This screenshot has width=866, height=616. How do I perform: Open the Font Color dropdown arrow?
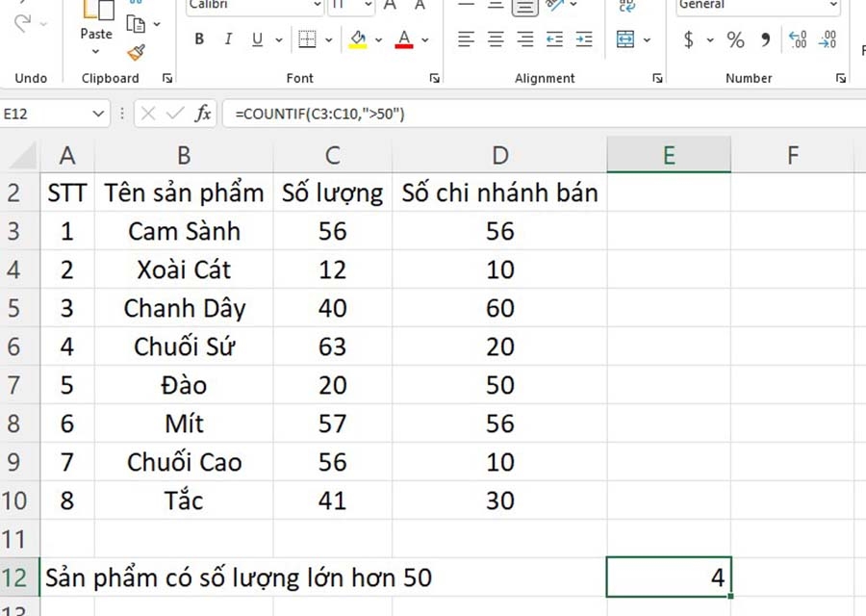pyautogui.click(x=425, y=39)
